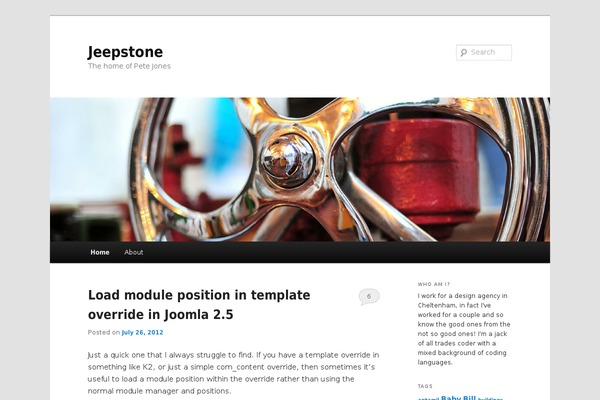Click the post excerpt starting 'Just a quick one'
Viewport: 600px width, 400px height.
(x=233, y=373)
